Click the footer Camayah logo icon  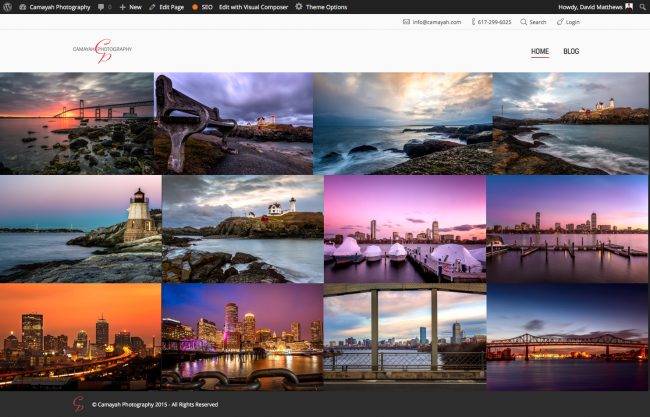coord(78,403)
